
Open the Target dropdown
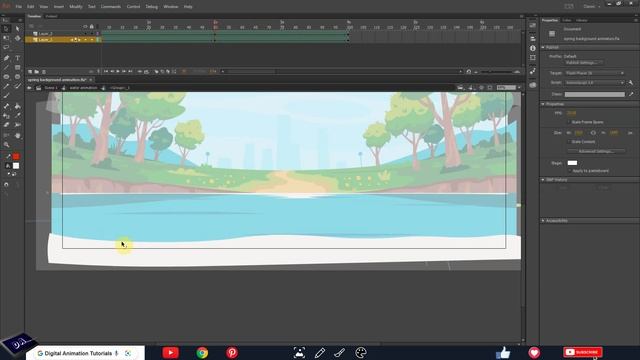pyautogui.click(x=594, y=73)
